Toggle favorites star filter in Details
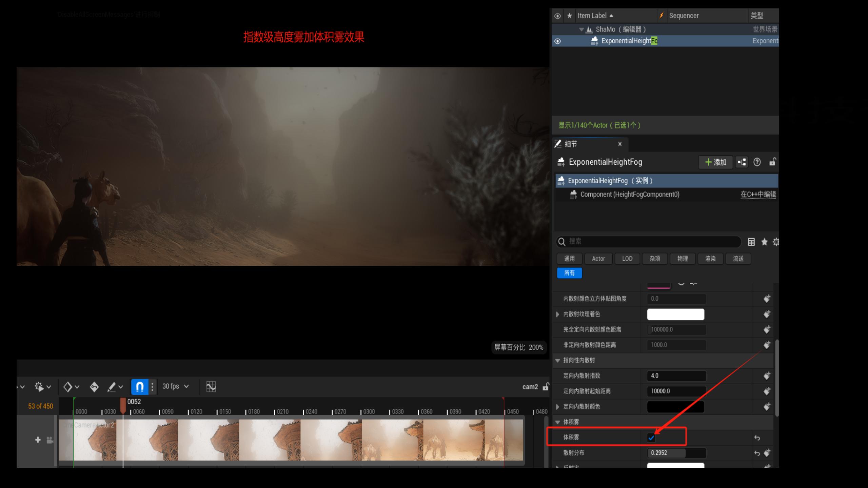Screen dimensions: 868x488 point(764,242)
